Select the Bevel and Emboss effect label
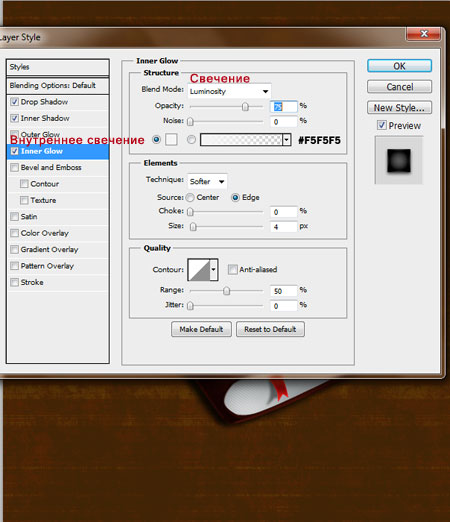450x522 pixels. click(x=51, y=167)
